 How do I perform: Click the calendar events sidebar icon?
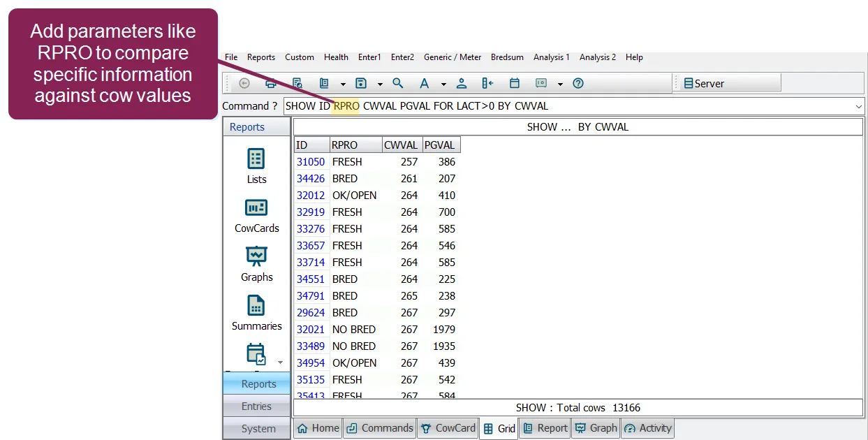256,354
